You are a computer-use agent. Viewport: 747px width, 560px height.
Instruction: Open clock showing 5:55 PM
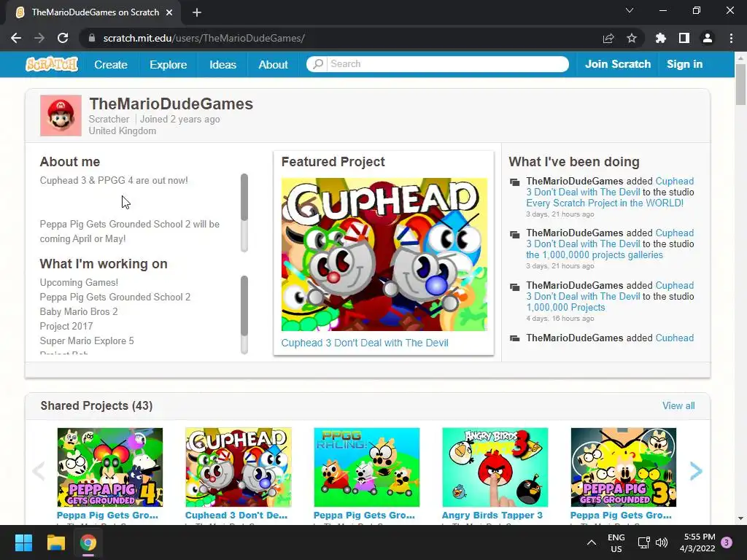(697, 542)
